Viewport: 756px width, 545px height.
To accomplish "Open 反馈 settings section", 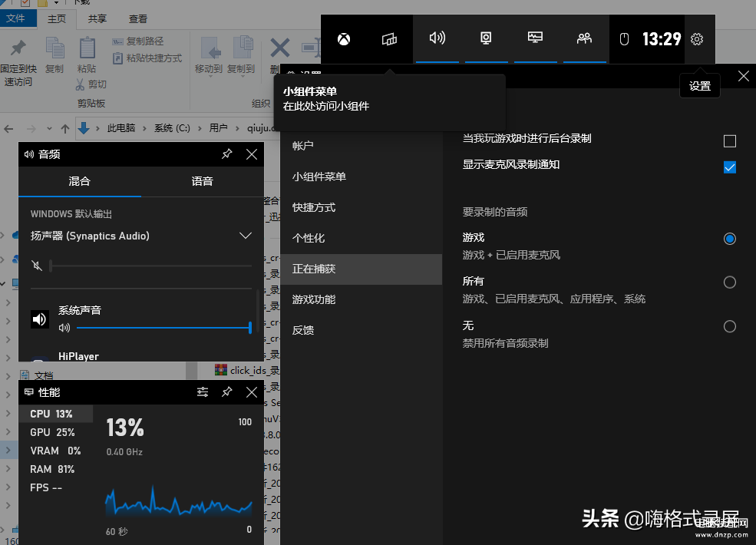I will pos(361,330).
